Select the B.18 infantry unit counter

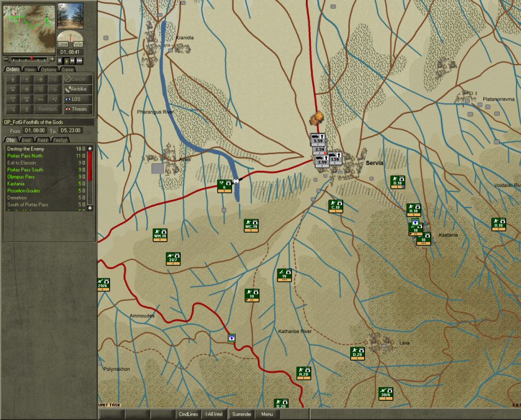(397, 182)
